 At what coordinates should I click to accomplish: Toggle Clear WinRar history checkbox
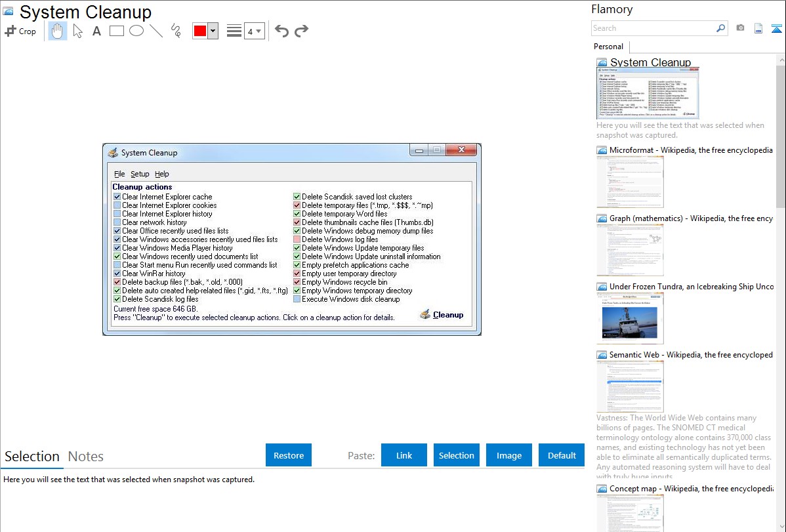117,274
